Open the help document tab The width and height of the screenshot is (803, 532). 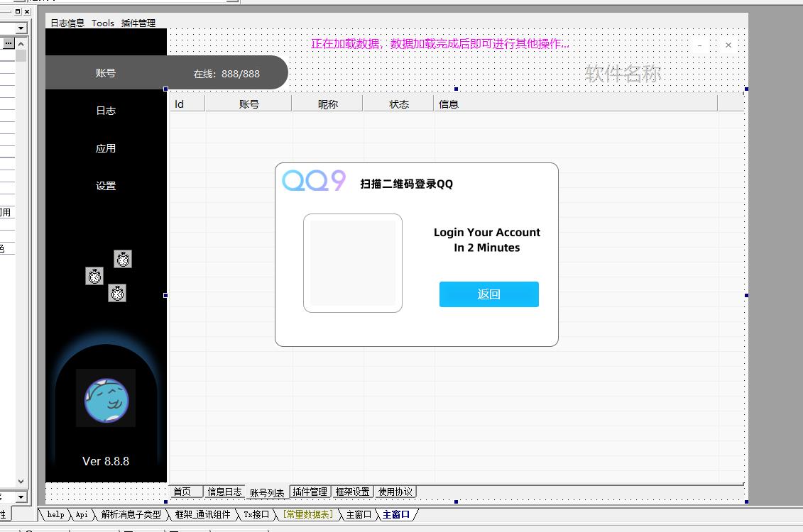click(x=55, y=514)
